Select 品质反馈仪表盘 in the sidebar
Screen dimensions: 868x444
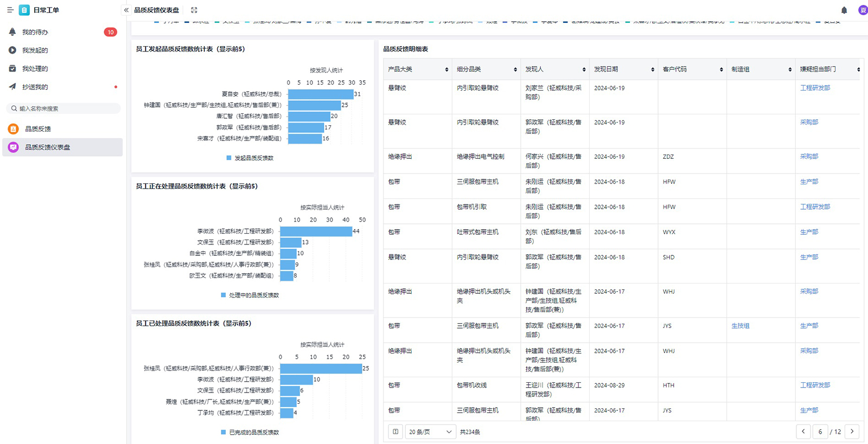(48, 147)
